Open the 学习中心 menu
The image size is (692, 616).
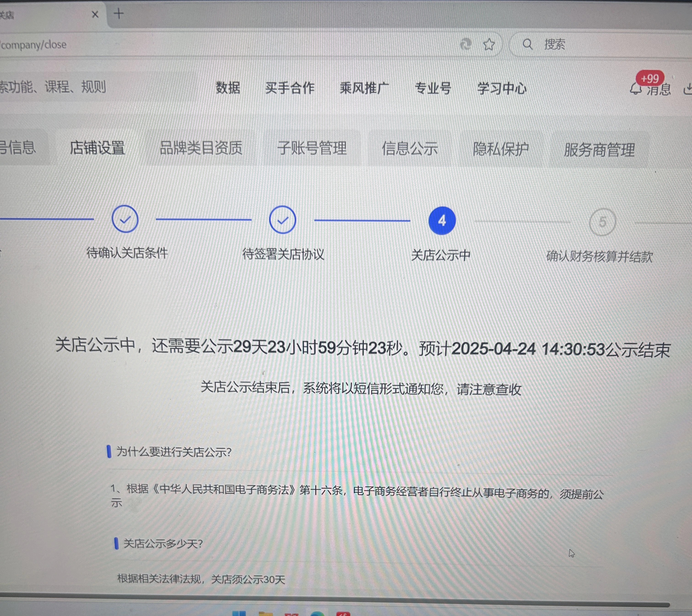(x=502, y=89)
